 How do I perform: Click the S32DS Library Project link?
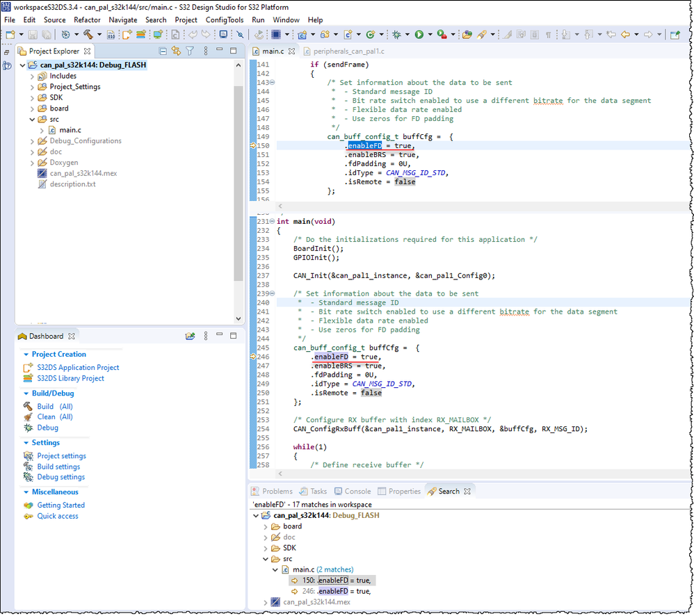(70, 378)
